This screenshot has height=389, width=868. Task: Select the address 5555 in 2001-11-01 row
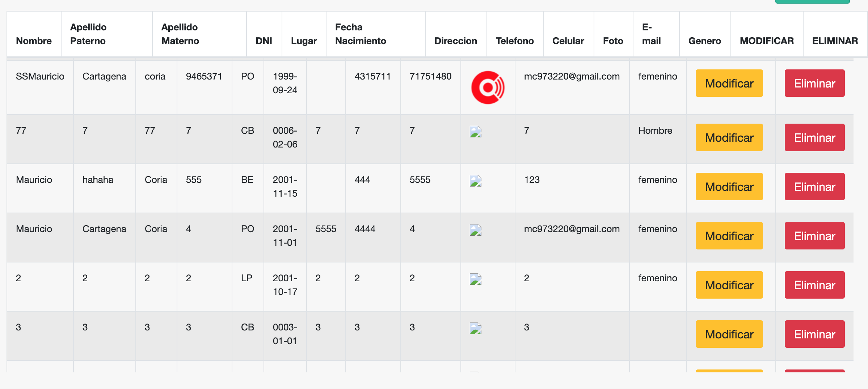326,229
